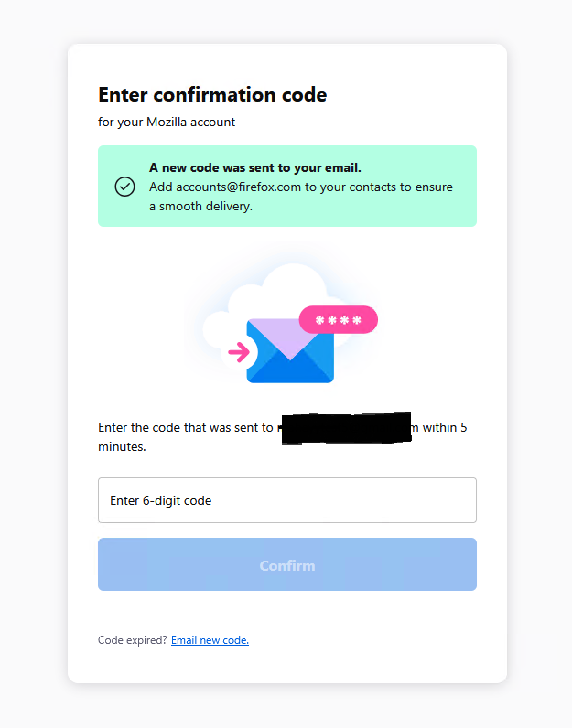Click the word "Add" in the banner
The height and width of the screenshot is (728, 572).
coord(161,187)
